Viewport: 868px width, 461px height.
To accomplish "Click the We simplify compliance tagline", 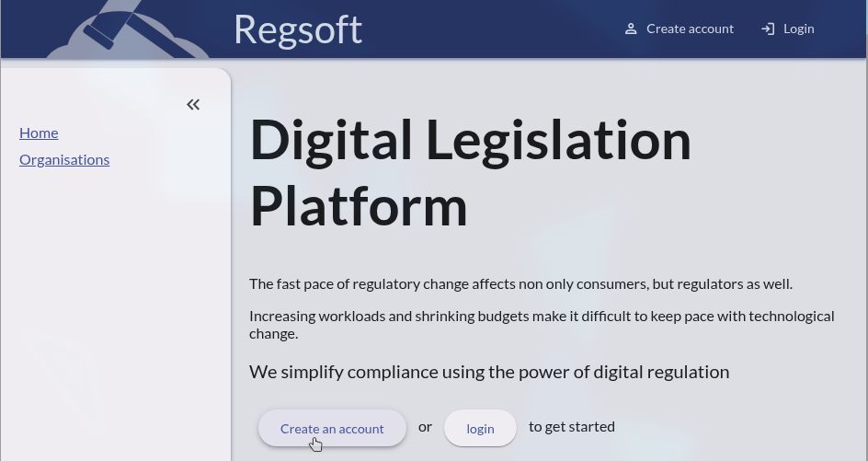I will [x=488, y=372].
